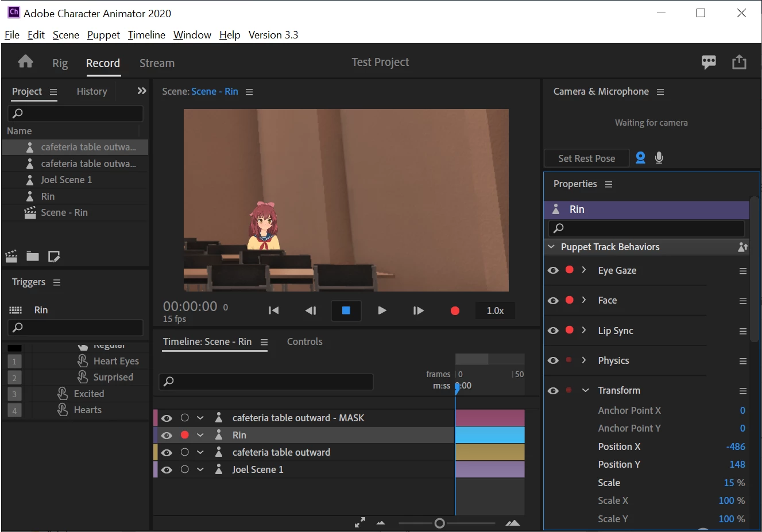Switch to the Stream workspace
Screen dimensions: 762x532
[x=157, y=63]
